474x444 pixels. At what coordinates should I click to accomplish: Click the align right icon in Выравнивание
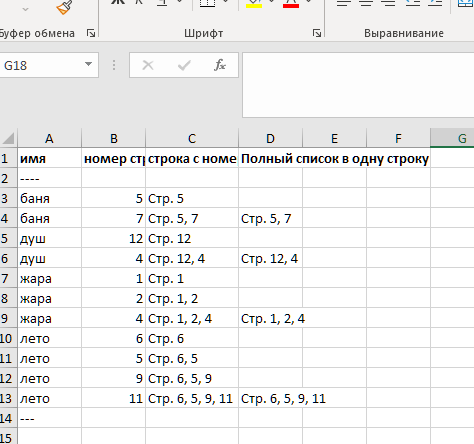[388, 3]
